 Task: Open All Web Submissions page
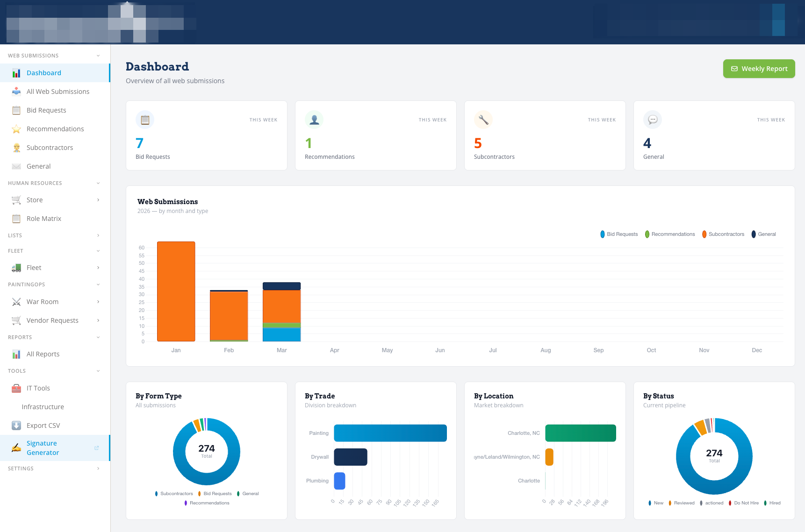[x=55, y=92]
